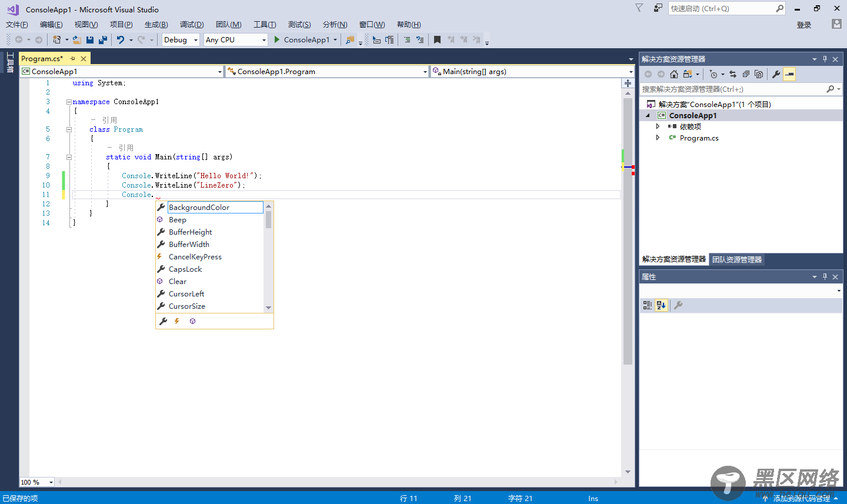Open the Debug configuration dropdown
The width and height of the screenshot is (847, 504).
coord(195,40)
